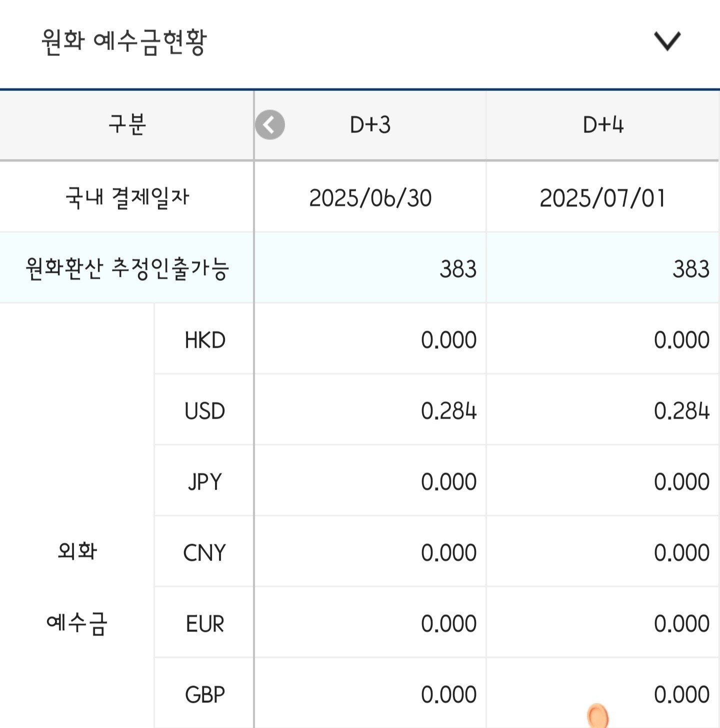Collapse the 원화 예수금현황 section chevron
The width and height of the screenshot is (720, 728).
pyautogui.click(x=667, y=41)
